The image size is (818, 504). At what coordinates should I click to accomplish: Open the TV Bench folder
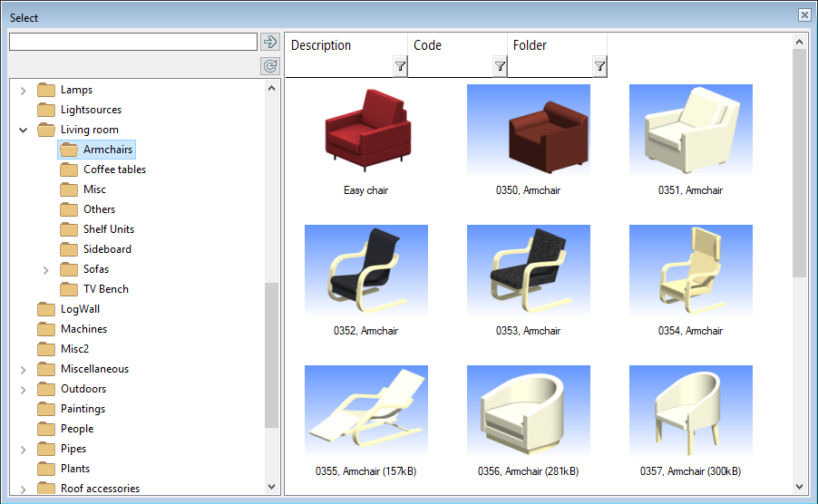105,289
